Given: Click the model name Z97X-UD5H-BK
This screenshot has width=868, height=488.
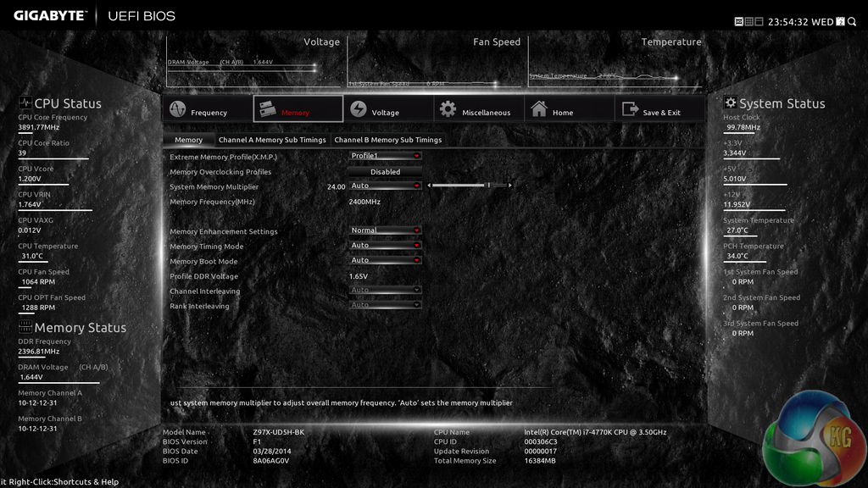Looking at the screenshot, I should coord(278,432).
